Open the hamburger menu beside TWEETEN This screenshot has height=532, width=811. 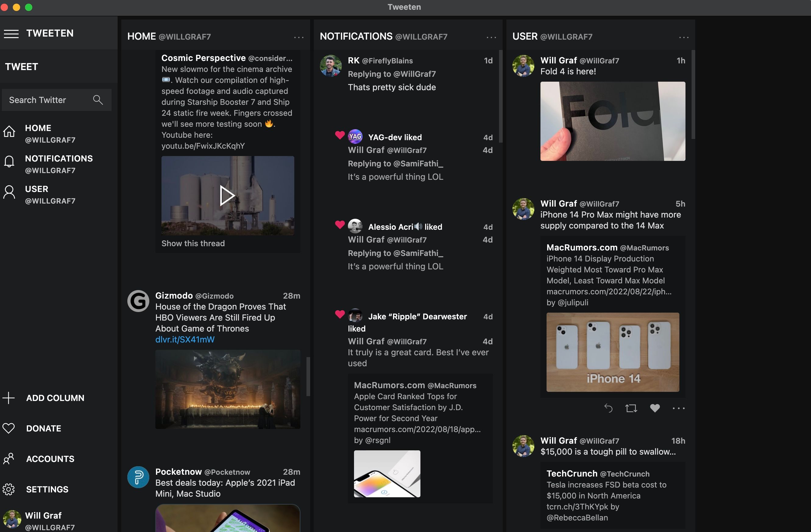pyautogui.click(x=11, y=34)
